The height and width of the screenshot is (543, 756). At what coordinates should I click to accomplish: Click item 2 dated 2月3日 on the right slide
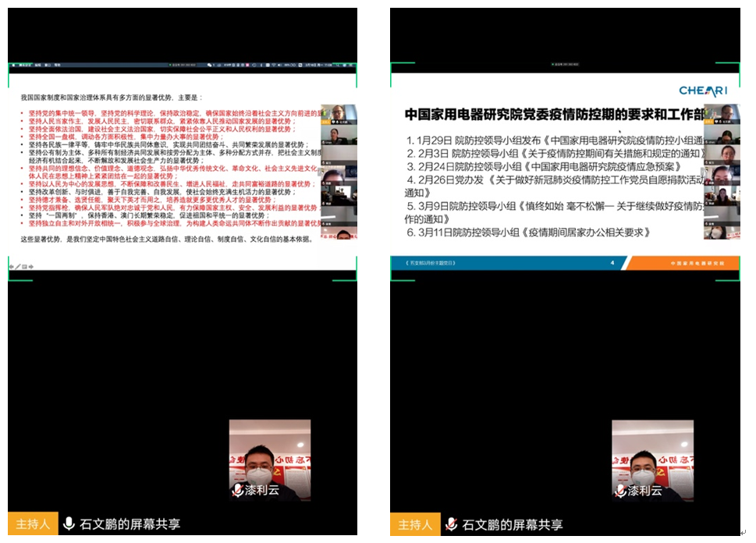(x=555, y=154)
